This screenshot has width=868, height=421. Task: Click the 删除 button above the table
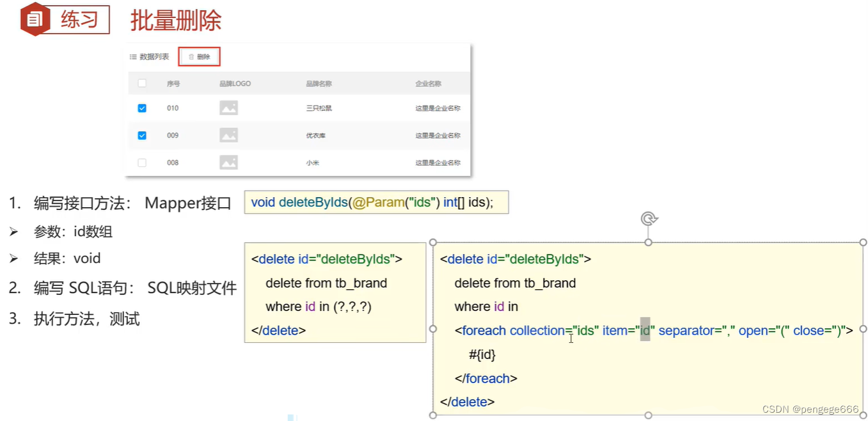pos(199,56)
